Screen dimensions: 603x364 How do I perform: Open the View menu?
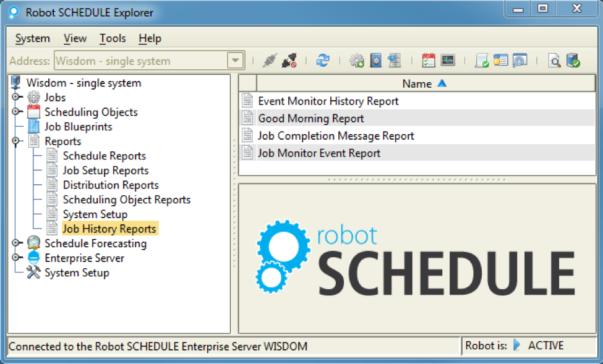click(x=75, y=38)
